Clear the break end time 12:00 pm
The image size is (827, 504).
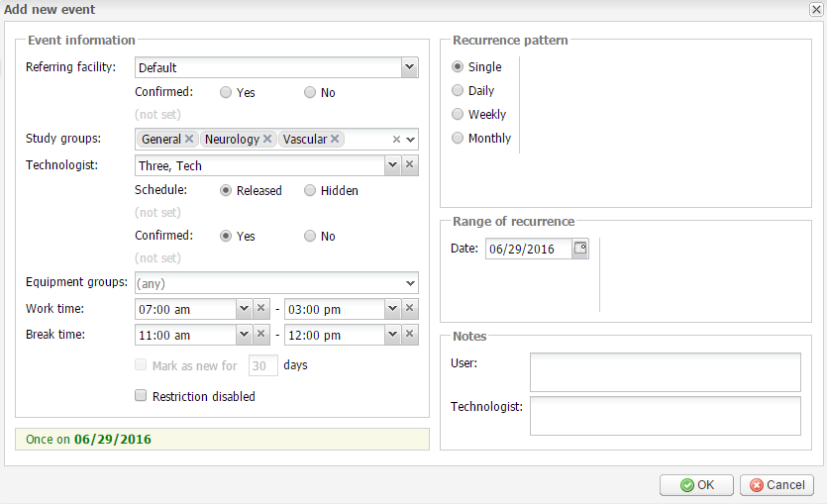click(x=409, y=335)
